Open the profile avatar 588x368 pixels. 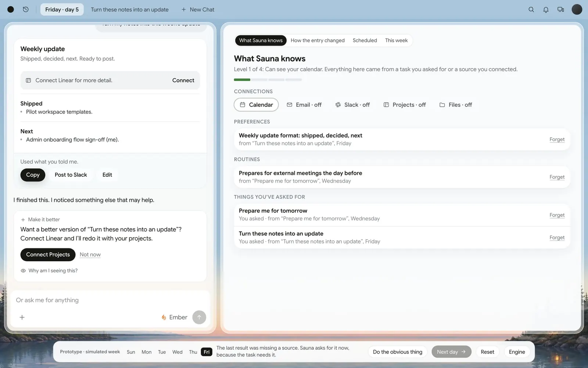point(577,10)
